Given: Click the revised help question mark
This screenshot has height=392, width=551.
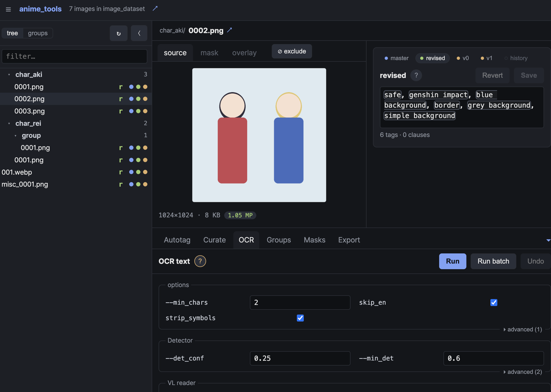Looking at the screenshot, I should pos(416,75).
